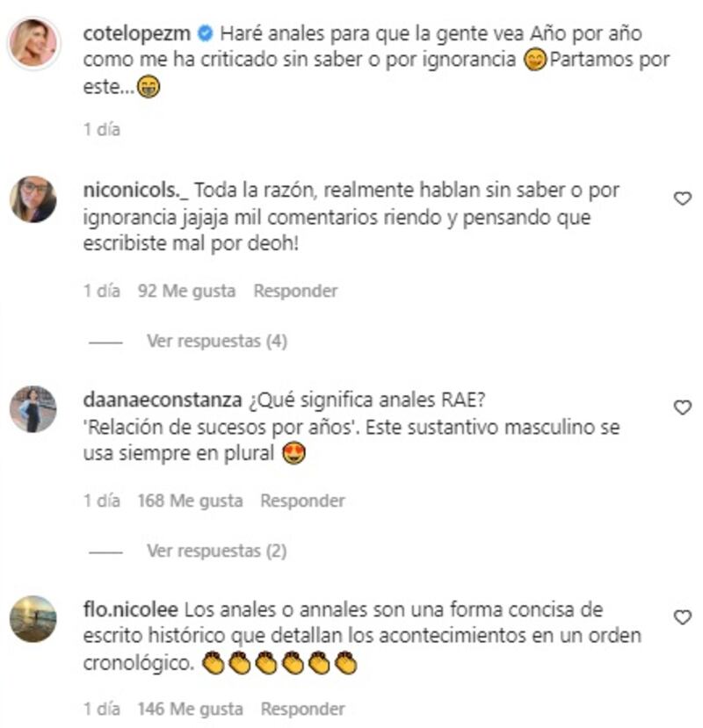This screenshot has width=703, height=728.
Task: View the 92 Me gusta likes list
Action: [187, 291]
